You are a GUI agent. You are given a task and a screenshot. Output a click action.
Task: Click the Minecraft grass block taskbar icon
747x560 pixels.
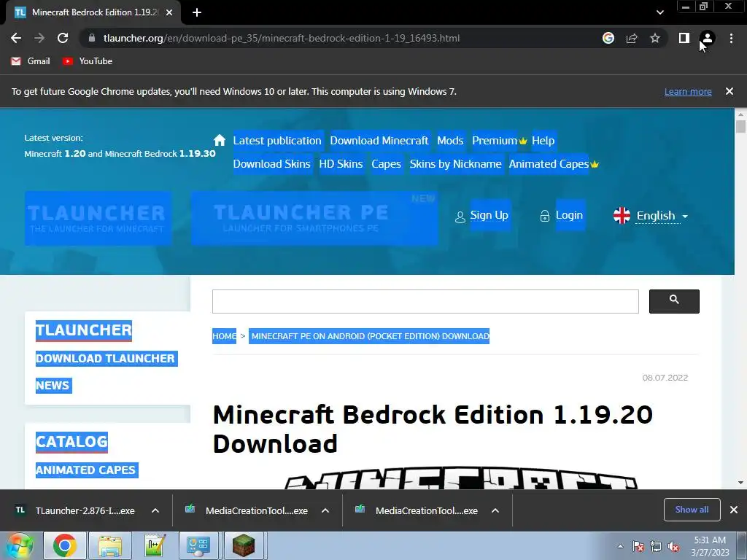244,545
